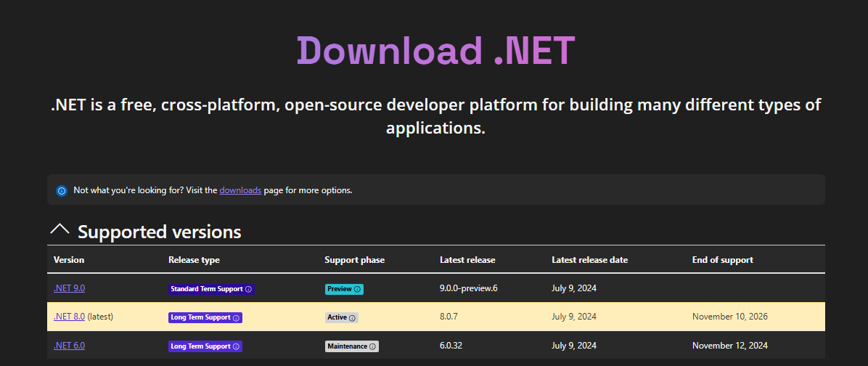The width and height of the screenshot is (868, 366).
Task: Click the Standard Term Support badge
Action: (211, 289)
